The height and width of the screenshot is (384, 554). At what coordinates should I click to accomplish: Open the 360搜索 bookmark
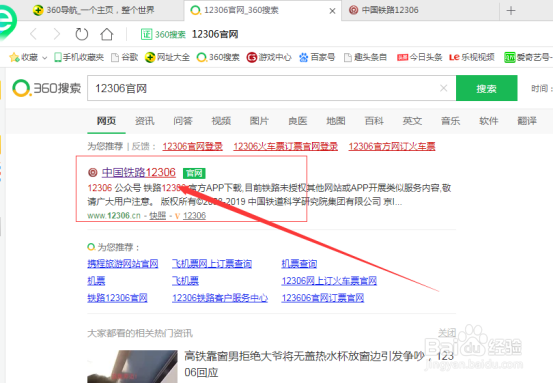pyautogui.click(x=218, y=57)
